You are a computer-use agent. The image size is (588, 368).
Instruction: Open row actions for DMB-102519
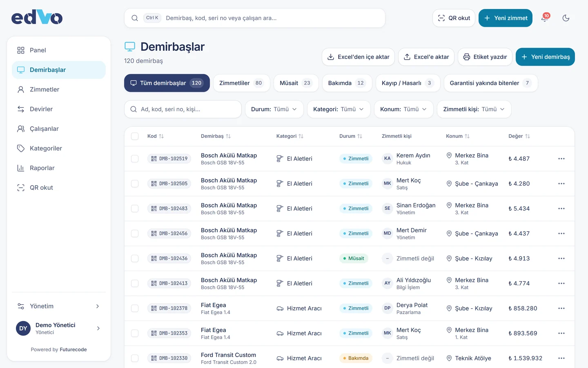(x=561, y=159)
